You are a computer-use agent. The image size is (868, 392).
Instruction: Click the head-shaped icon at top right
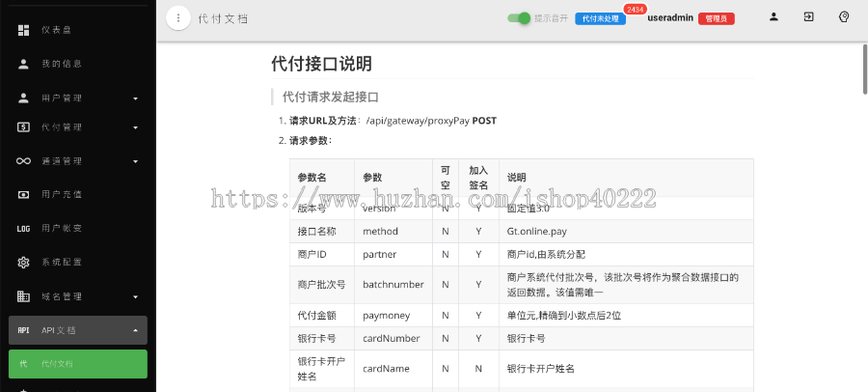[844, 17]
